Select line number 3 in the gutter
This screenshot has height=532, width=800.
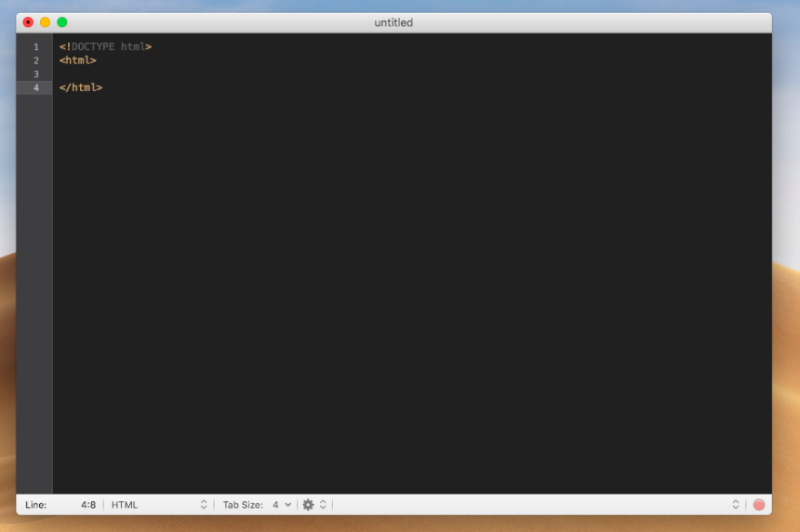pos(35,73)
